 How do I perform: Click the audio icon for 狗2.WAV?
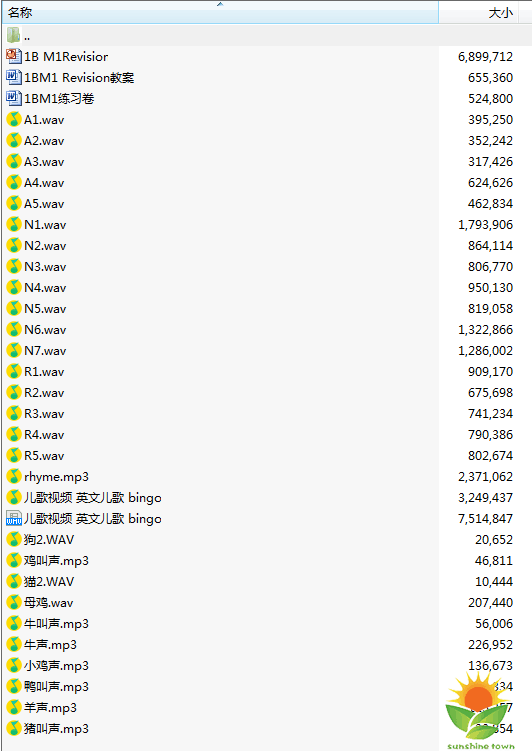coord(13,540)
